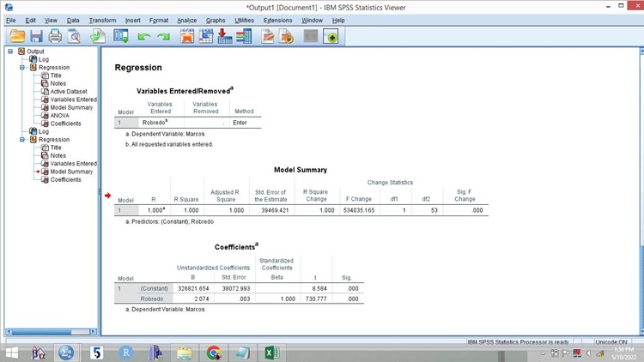Screen dimensions: 644x362
Task: Click the SPSS sigma icon on taskbar
Action: 66,353
